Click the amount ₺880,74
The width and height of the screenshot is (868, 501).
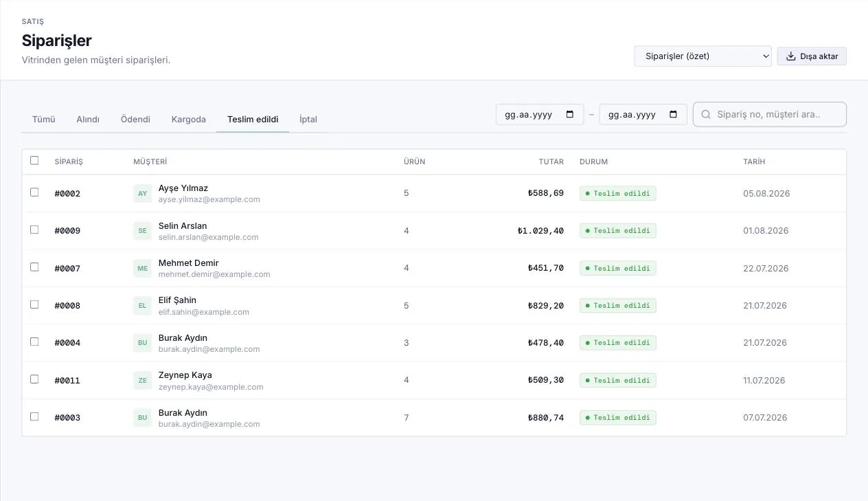(546, 418)
